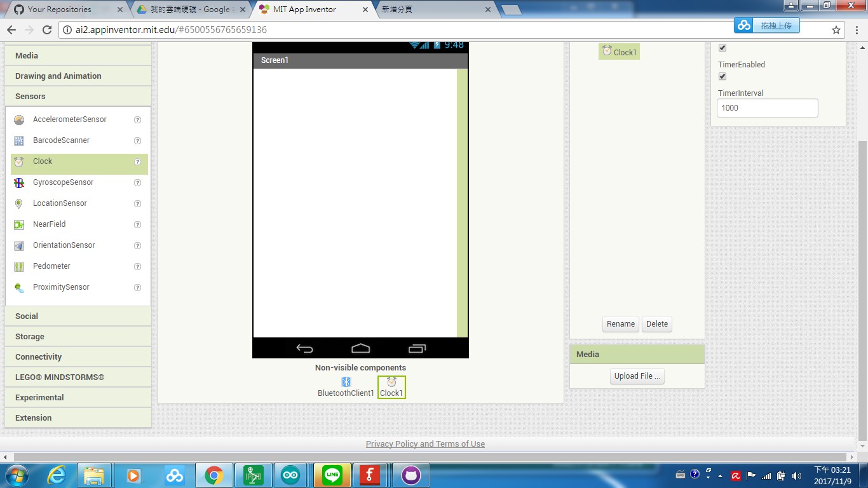Image resolution: width=868 pixels, height=488 pixels.
Task: Expand the Connectivity palette section
Action: coord(78,356)
